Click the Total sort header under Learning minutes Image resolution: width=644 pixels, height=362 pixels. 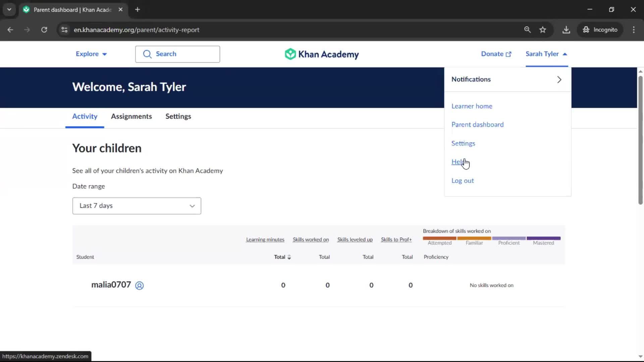pos(282,257)
